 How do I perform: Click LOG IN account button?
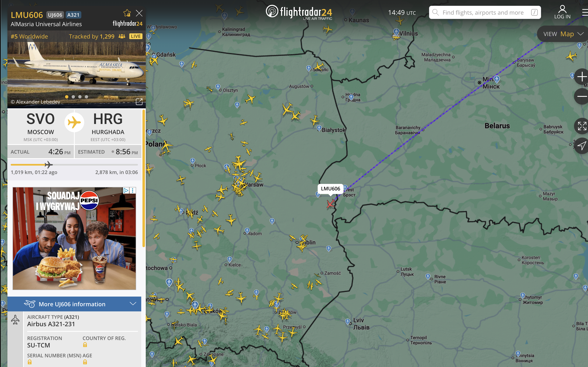point(562,12)
